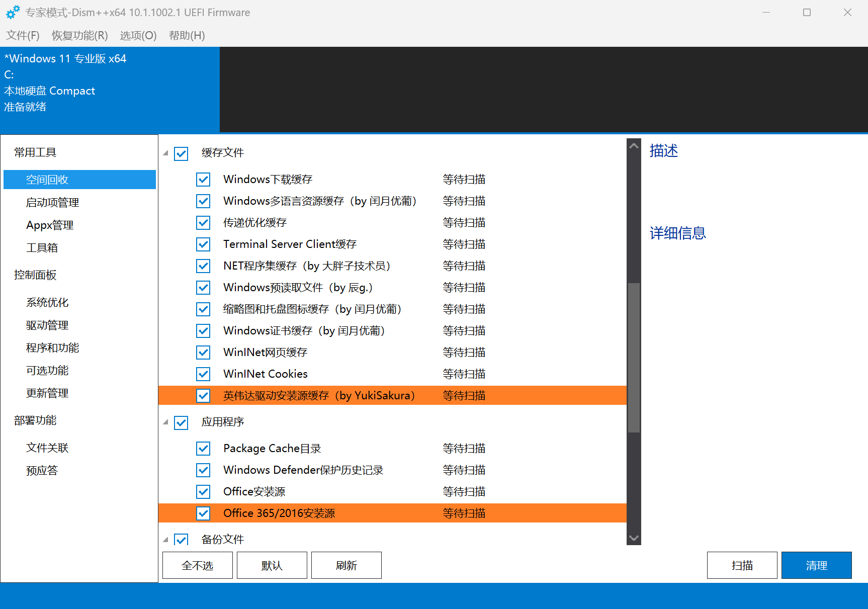Select the Windows 11 专业版 x64 image tile

[x=110, y=90]
